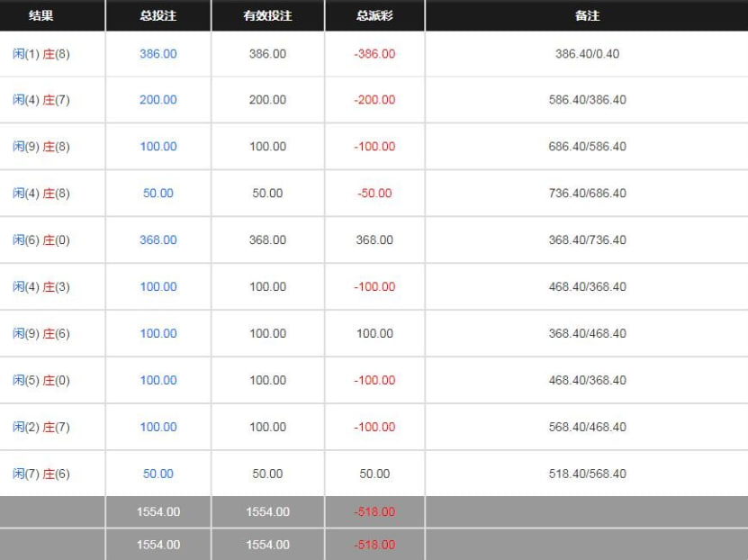Open the blue 200.00 total bet link
The width and height of the screenshot is (748, 560).
(158, 100)
